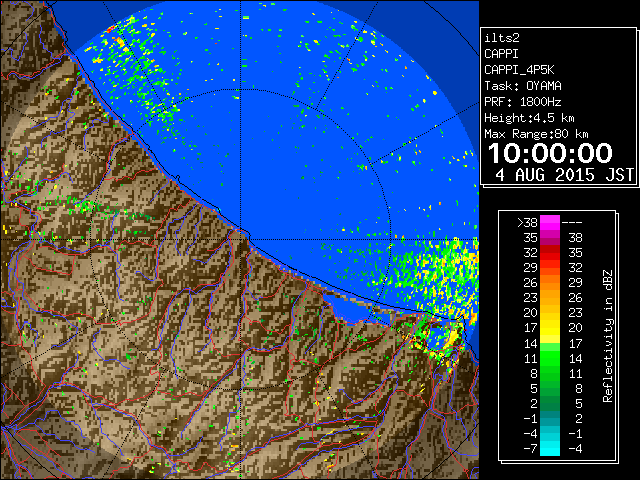
Task: Pick the orange 26-29 dBZ legend swatch
Action: [x=550, y=283]
